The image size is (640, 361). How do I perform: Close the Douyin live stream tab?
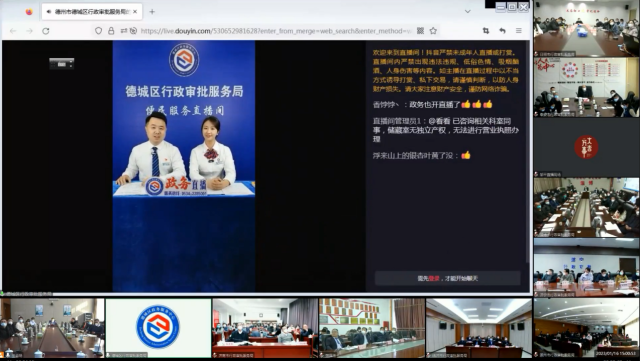tap(136, 12)
